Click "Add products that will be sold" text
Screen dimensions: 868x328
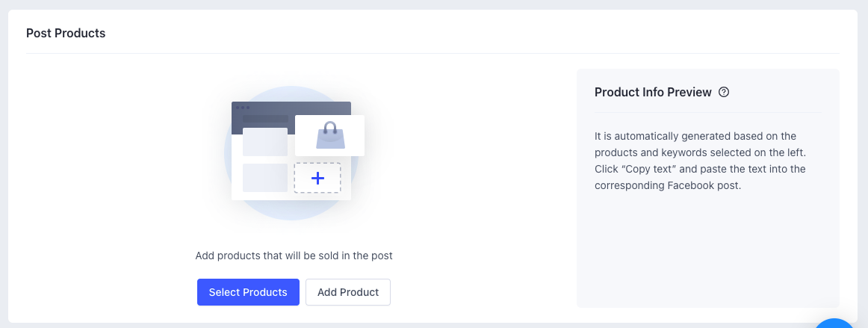pyautogui.click(x=294, y=256)
